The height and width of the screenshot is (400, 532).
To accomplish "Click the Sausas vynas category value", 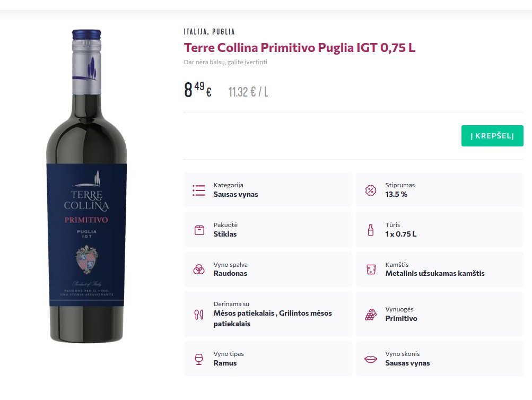I will (x=236, y=195).
